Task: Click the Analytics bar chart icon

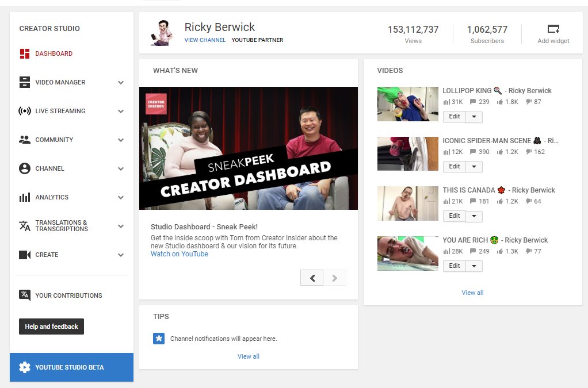Action: click(25, 197)
